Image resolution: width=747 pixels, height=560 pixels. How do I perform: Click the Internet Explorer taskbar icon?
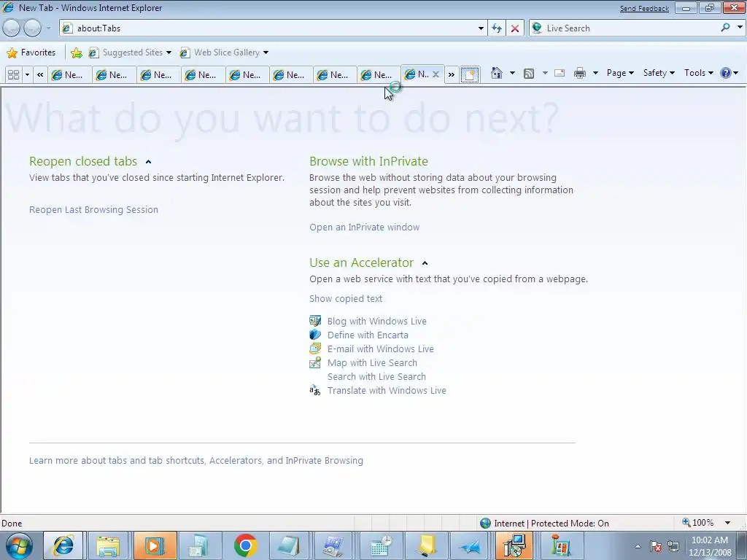[63, 545]
